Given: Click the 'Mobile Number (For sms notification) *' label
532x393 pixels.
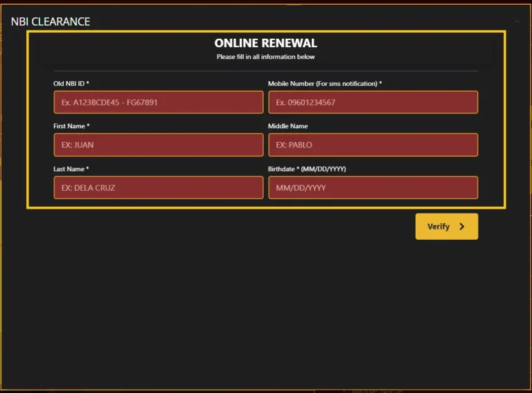Looking at the screenshot, I should pyautogui.click(x=325, y=83).
